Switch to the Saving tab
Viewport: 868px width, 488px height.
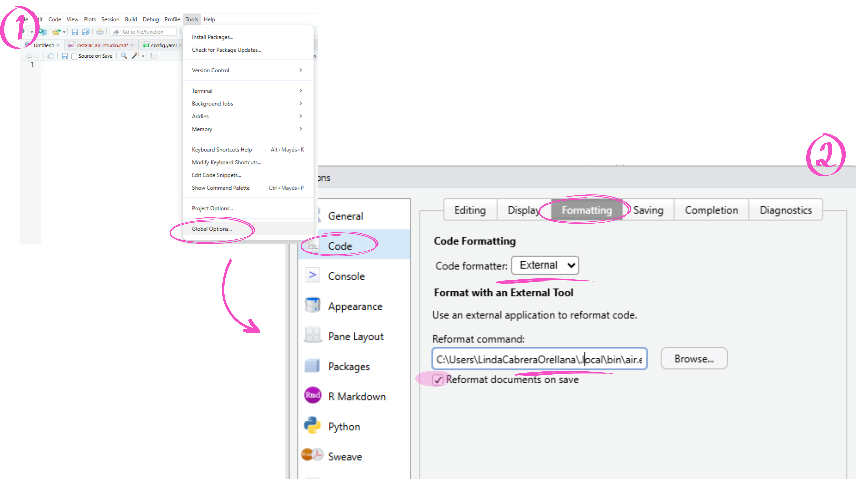point(648,210)
